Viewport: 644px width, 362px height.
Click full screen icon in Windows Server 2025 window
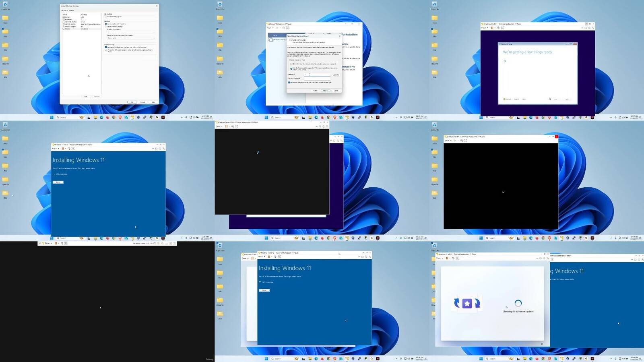(x=237, y=126)
